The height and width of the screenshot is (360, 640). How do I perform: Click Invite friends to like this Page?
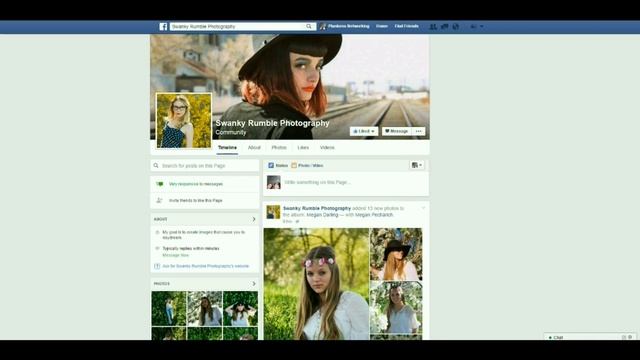196,200
